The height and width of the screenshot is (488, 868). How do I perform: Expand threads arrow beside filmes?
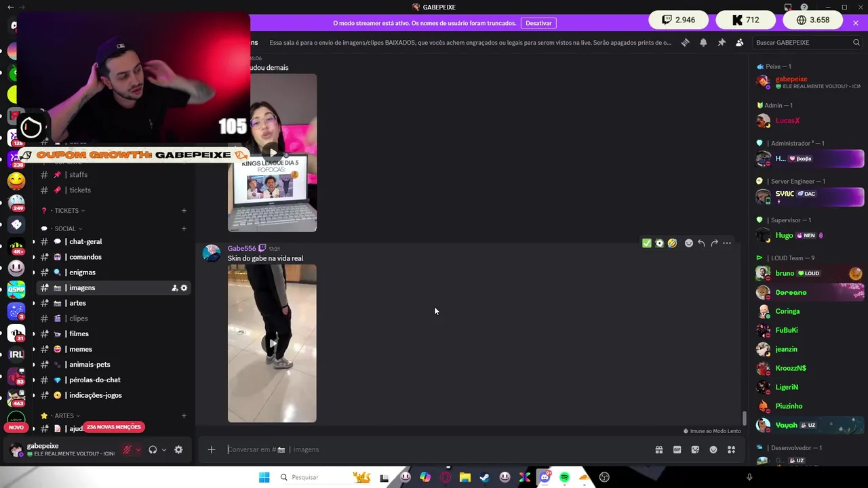pos(34,334)
